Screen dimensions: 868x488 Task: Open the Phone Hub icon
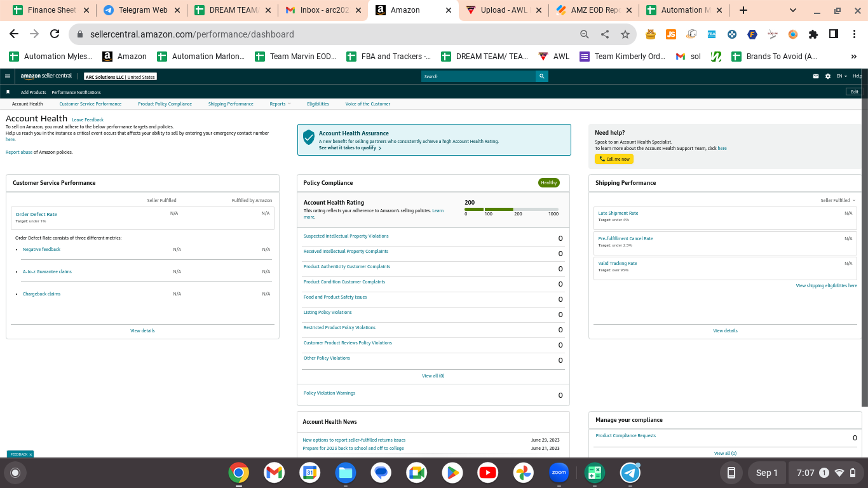tap(731, 473)
